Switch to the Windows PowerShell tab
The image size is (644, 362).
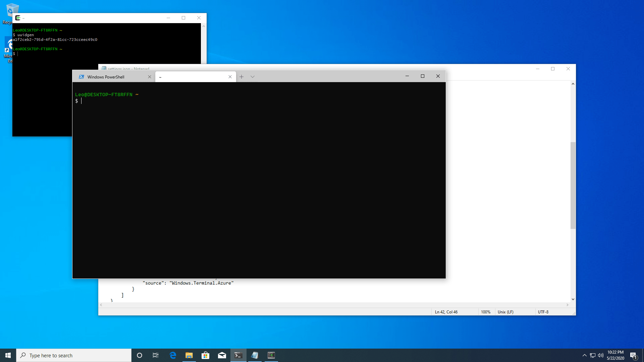[x=106, y=77]
